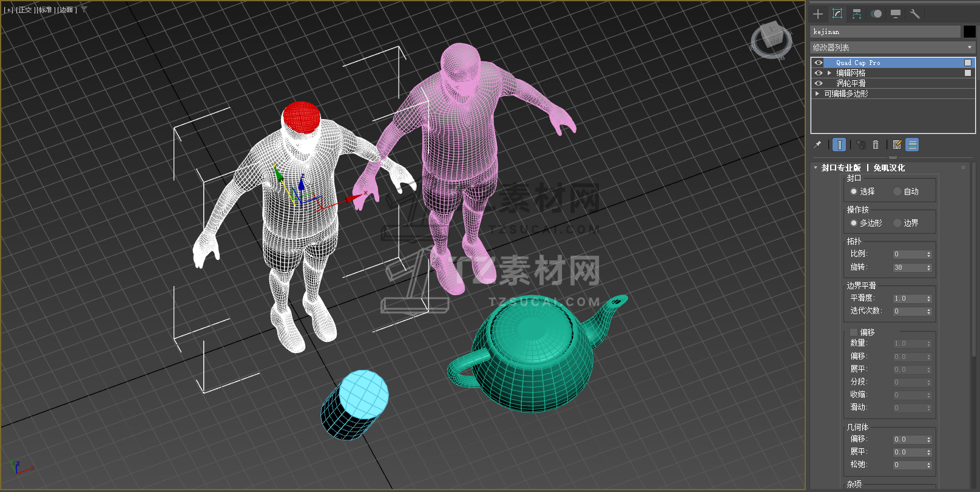Viewport: 980px width, 492px height.
Task: Toggle eye visibility for Quad Cap Pro
Action: coord(819,63)
